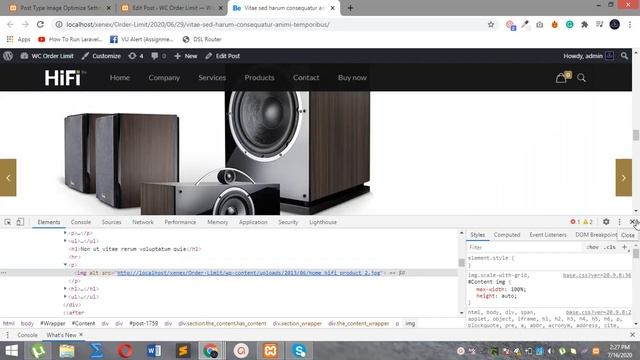Open the image src URL link in Elements panel
Image resolution: width=640 pixels, height=360 pixels.
249,273
